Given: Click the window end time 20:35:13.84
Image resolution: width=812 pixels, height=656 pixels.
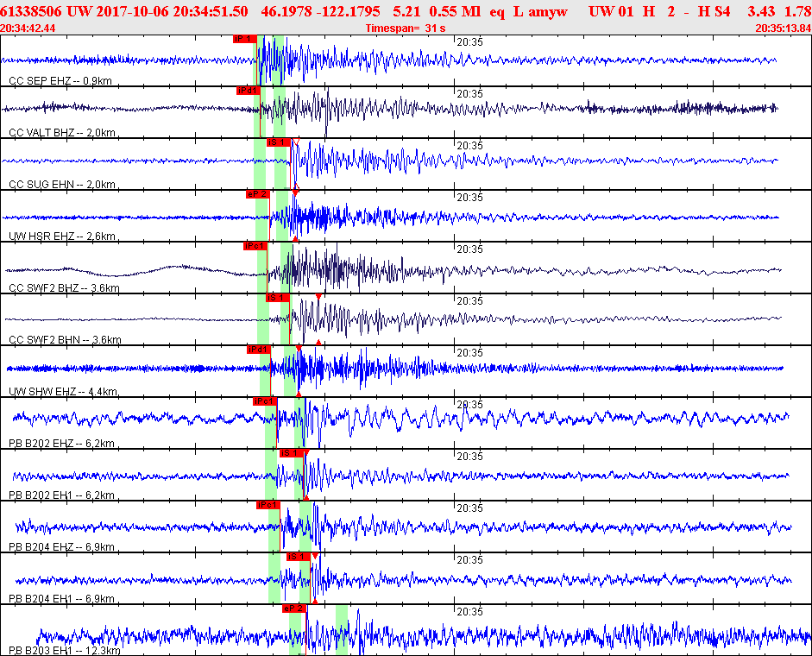Looking at the screenshot, I should pos(784,28).
